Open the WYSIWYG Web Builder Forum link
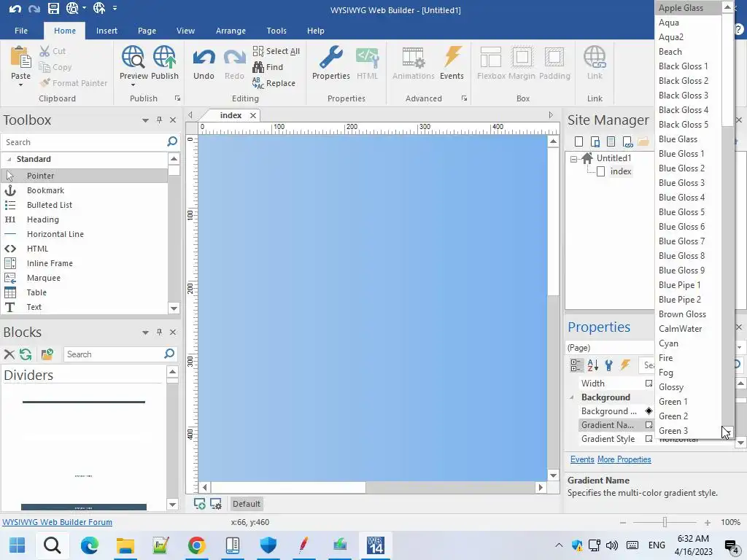 57,522
